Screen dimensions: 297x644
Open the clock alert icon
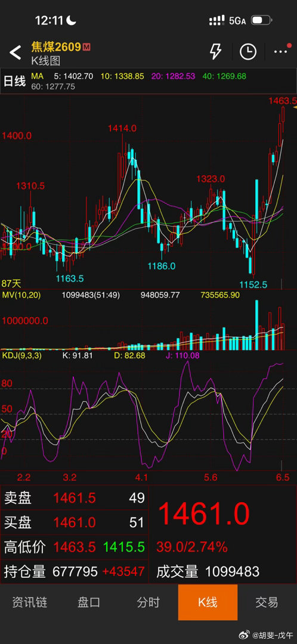tap(247, 52)
